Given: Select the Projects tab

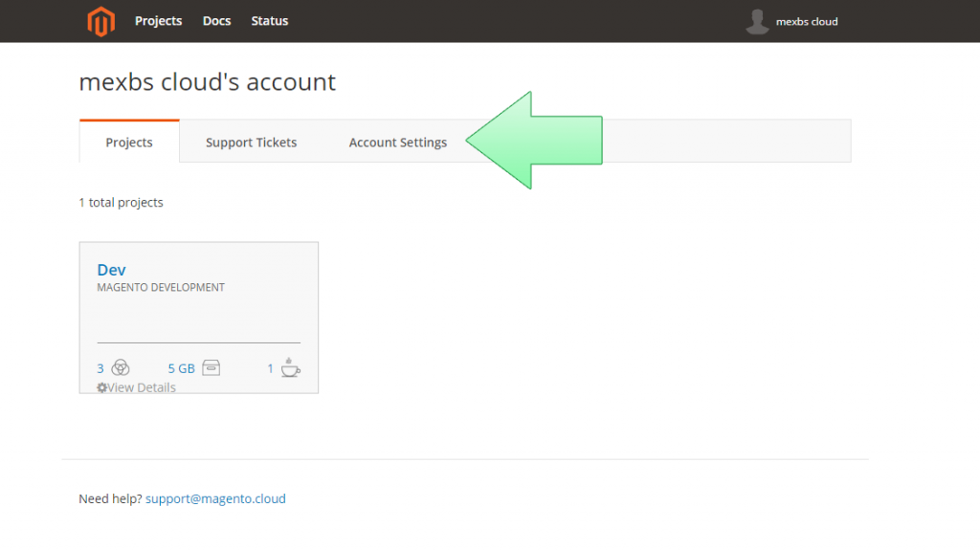Looking at the screenshot, I should click(x=129, y=142).
